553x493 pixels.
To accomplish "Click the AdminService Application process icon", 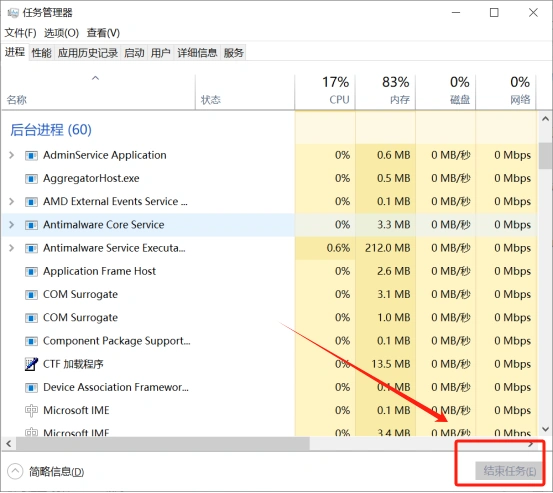I will [31, 155].
